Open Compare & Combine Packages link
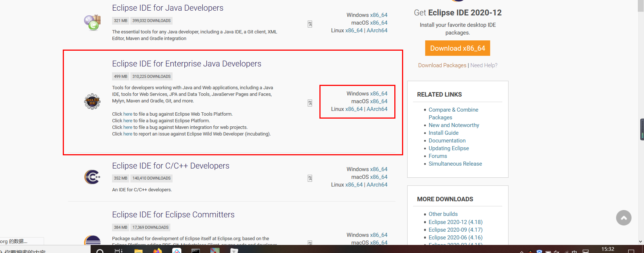Screen dimensions: 644x253 pos(453,113)
